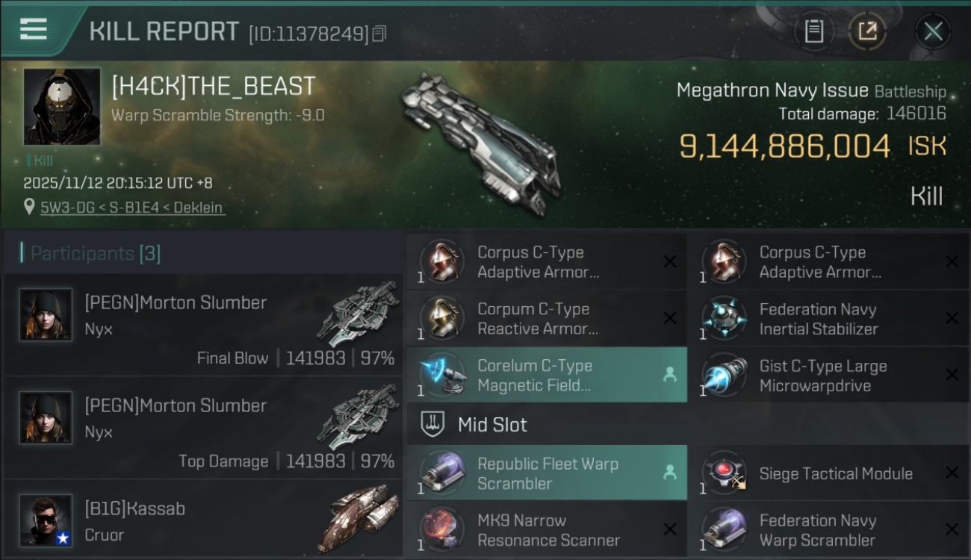
Task: Copy the kill report ID
Action: (x=379, y=34)
